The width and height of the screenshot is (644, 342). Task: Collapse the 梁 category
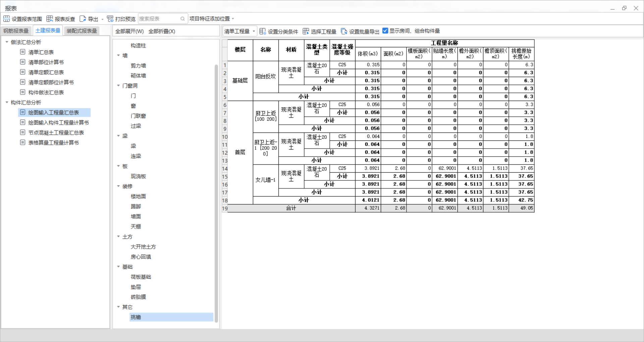click(118, 136)
